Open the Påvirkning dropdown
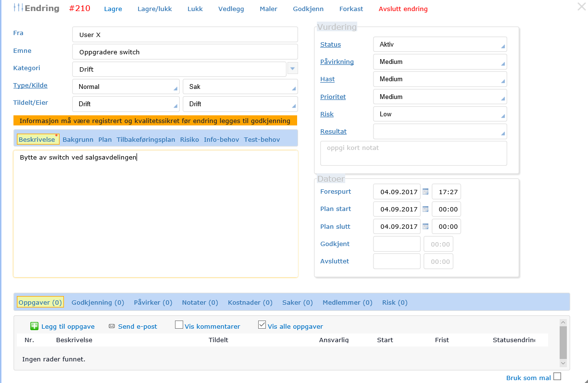The height and width of the screenshot is (383, 588). click(440, 62)
